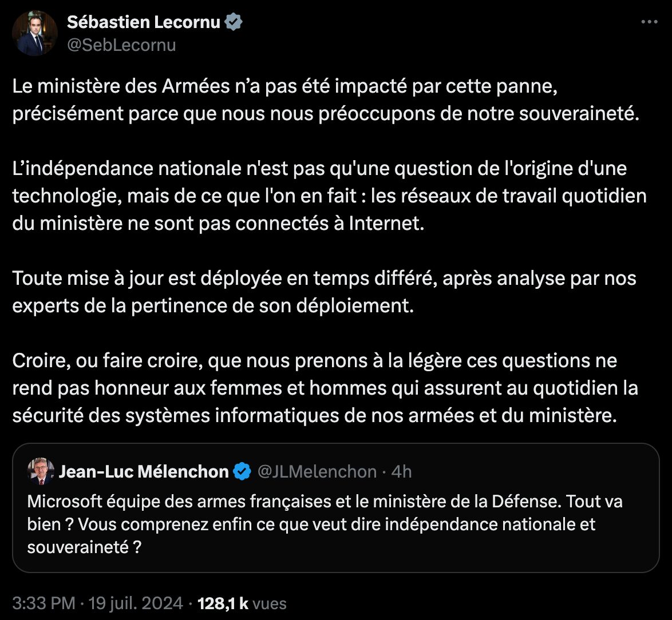Open the quoted tweet text about Microsoft
The image size is (672, 620).
point(321,524)
